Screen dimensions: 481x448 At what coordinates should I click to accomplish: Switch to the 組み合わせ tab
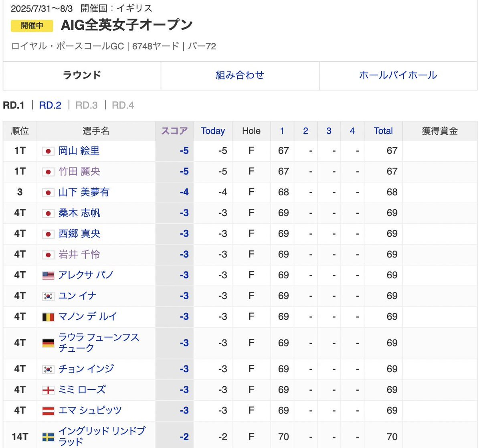coord(240,75)
